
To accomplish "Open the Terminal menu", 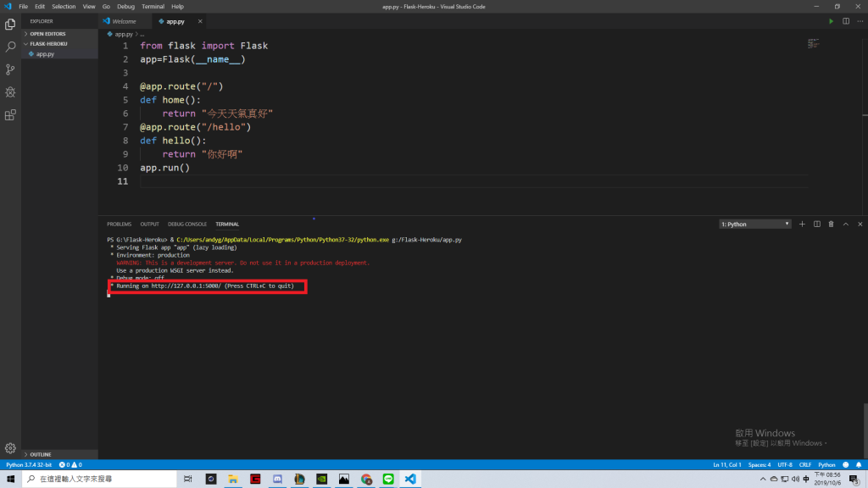I will [x=153, y=7].
